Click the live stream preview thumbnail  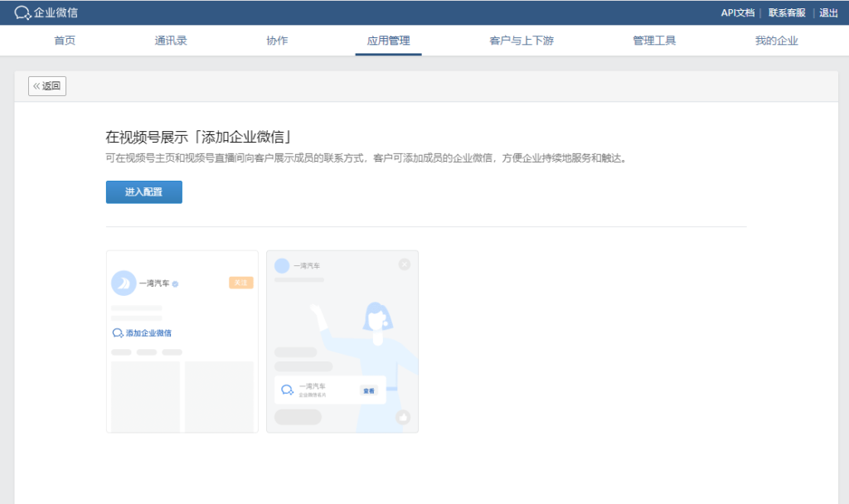tap(342, 342)
